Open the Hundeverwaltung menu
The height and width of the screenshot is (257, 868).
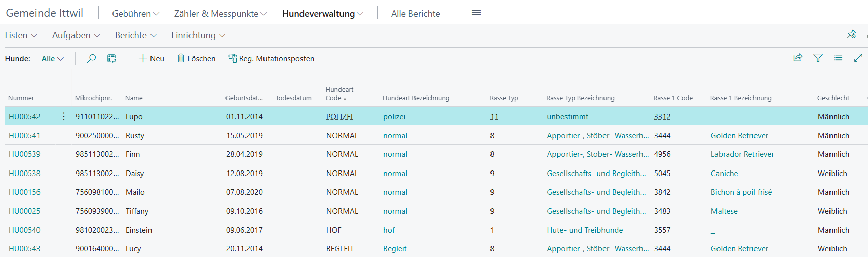click(x=323, y=14)
